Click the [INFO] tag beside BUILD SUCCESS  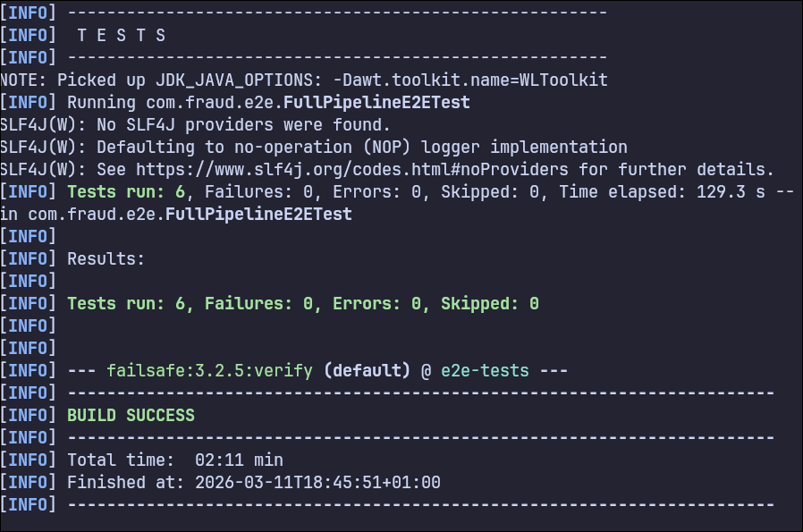(x=29, y=415)
